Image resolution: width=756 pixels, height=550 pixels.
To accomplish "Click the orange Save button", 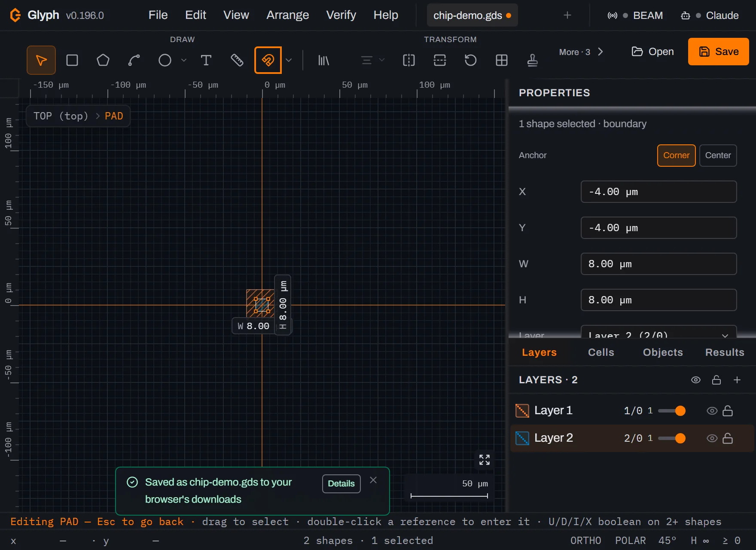I will click(x=718, y=52).
